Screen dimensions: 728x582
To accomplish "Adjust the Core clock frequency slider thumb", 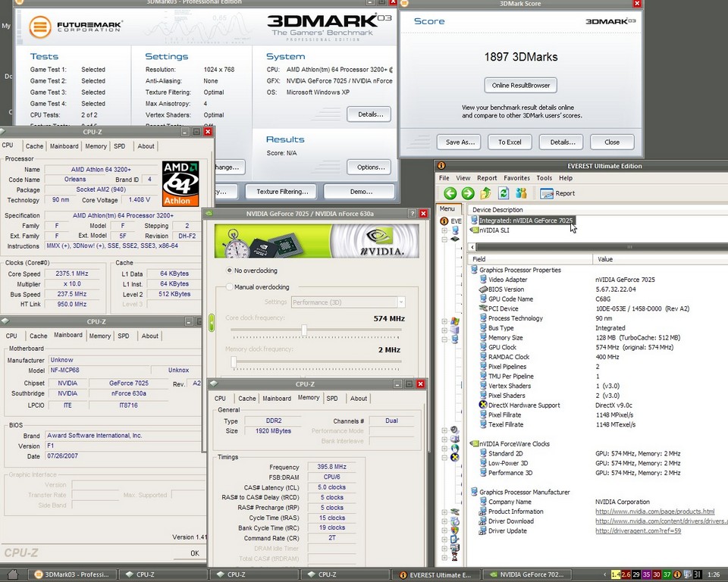I will pos(304,330).
